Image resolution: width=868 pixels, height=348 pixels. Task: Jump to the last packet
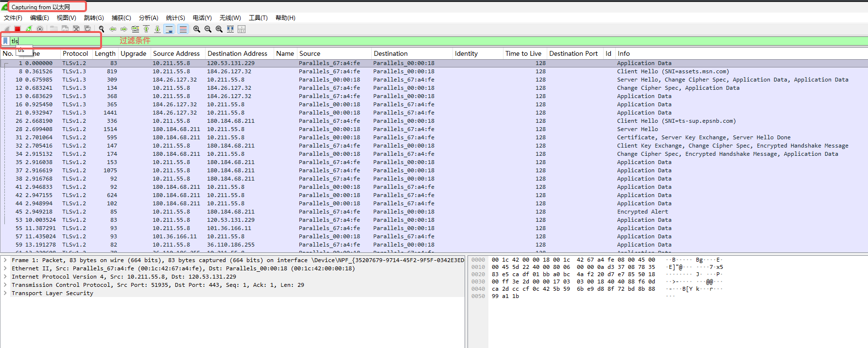[x=157, y=29]
